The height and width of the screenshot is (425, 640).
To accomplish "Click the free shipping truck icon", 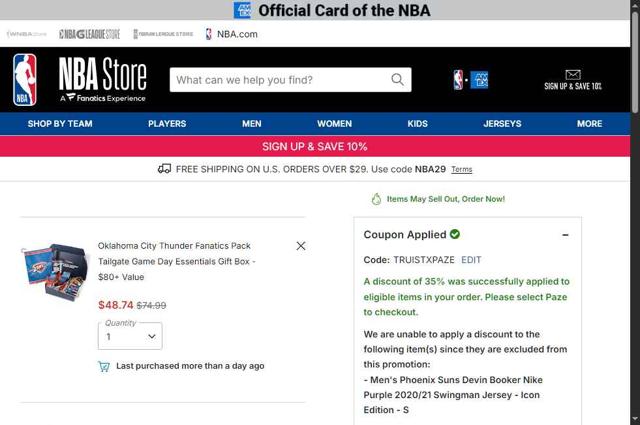I will click(164, 169).
